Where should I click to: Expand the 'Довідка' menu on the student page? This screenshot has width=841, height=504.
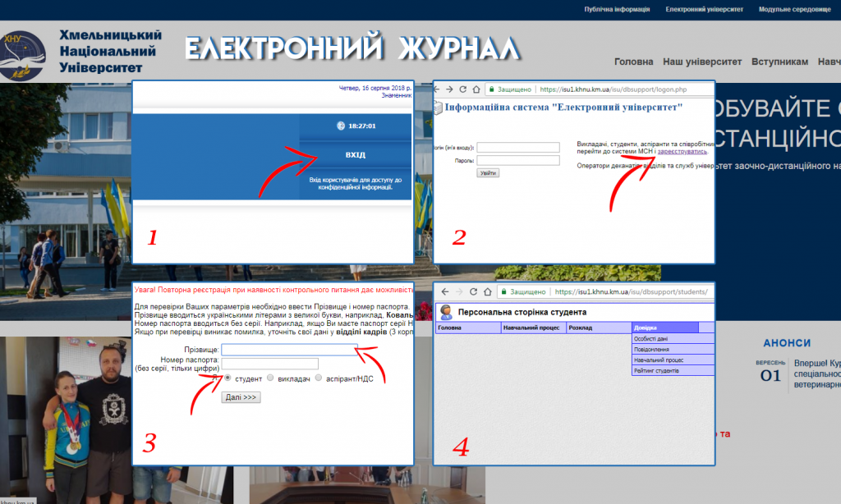tap(665, 328)
